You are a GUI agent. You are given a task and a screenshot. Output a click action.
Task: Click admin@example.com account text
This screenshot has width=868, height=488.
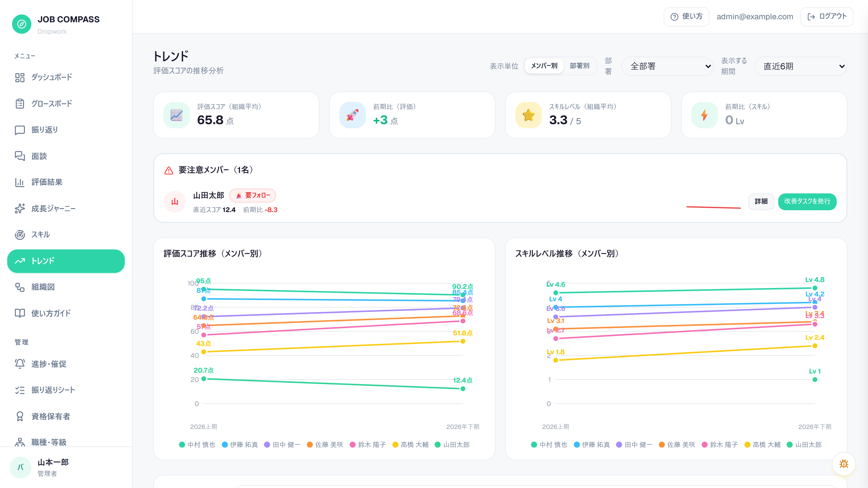click(755, 17)
